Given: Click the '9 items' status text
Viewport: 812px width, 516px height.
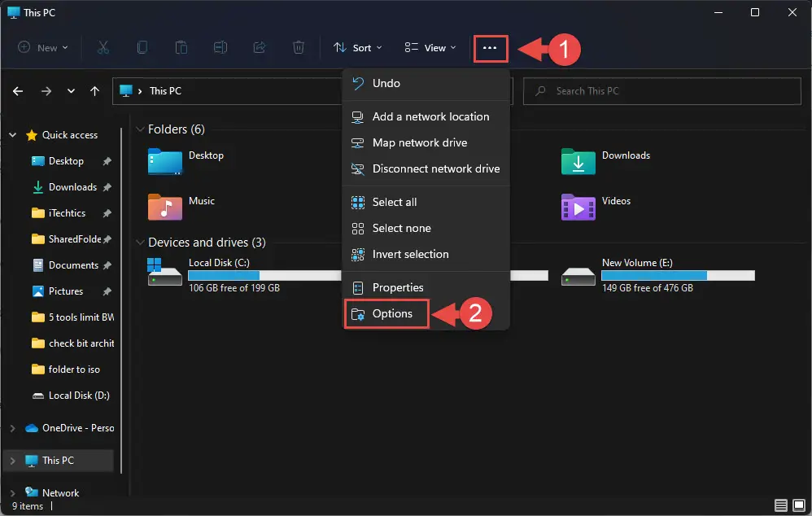Looking at the screenshot, I should click(x=28, y=506).
